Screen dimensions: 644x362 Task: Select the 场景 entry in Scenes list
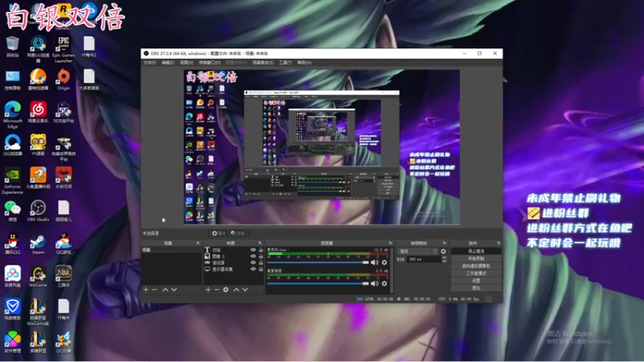(x=171, y=249)
